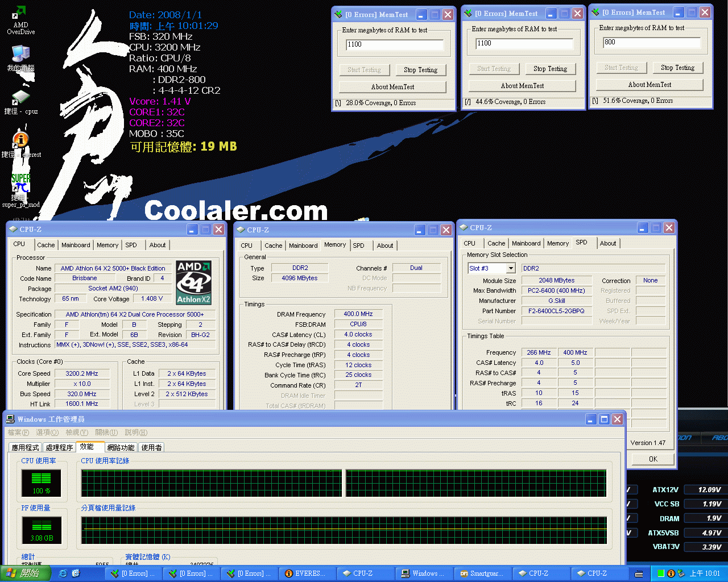Click the title bar icon of the CPU-Z Memory window
This screenshot has width=728, height=582.
coord(241,230)
